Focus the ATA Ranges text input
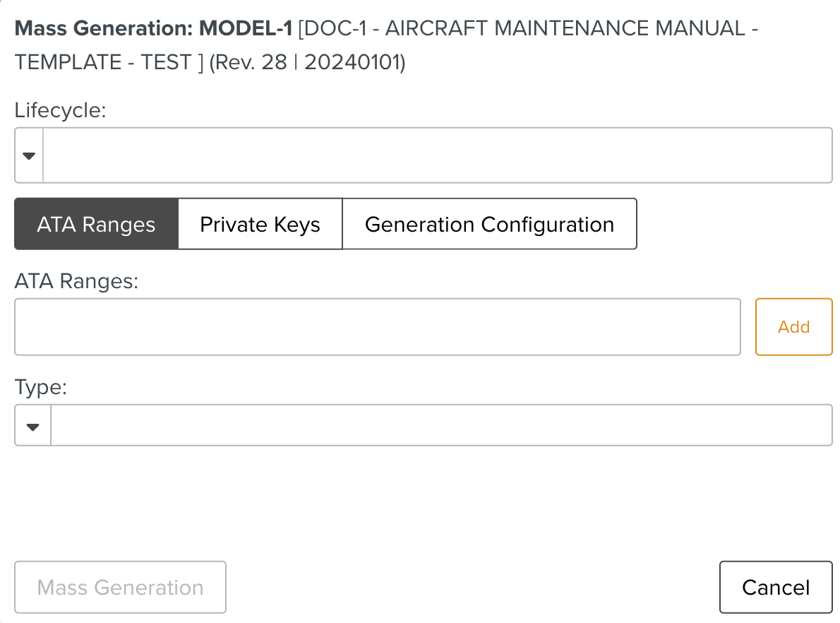 pos(377,327)
